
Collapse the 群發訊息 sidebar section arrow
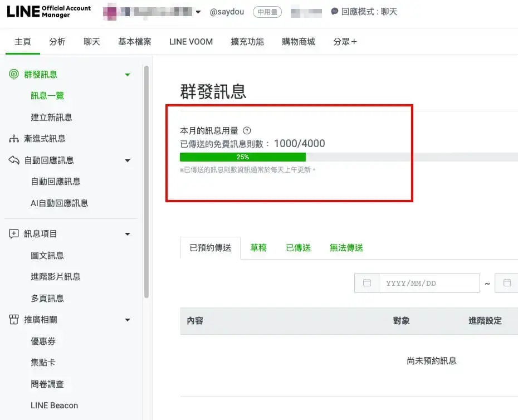(128, 75)
